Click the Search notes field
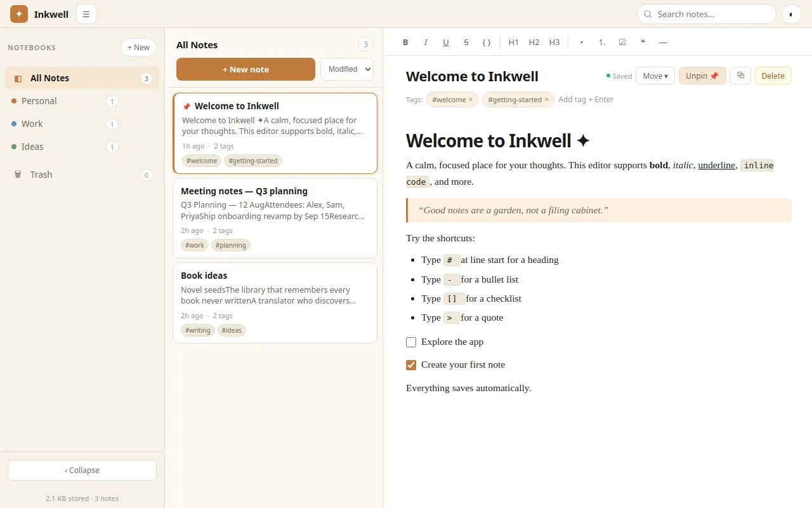 click(706, 14)
